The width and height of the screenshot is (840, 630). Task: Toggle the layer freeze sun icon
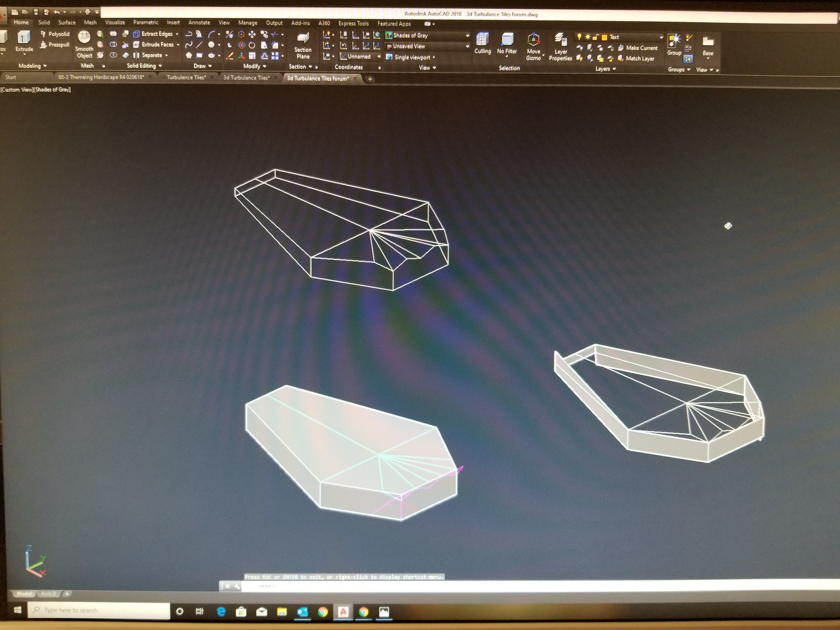point(587,37)
